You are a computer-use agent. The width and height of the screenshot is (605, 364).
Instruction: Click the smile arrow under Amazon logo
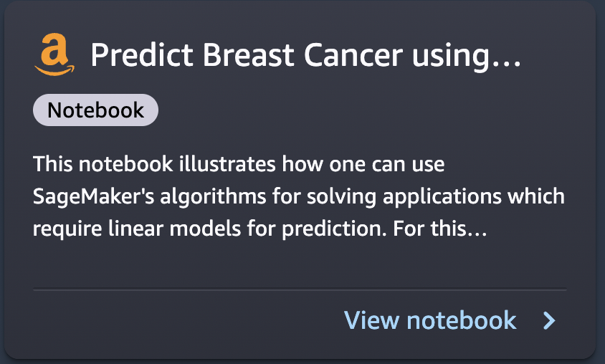pos(54,70)
